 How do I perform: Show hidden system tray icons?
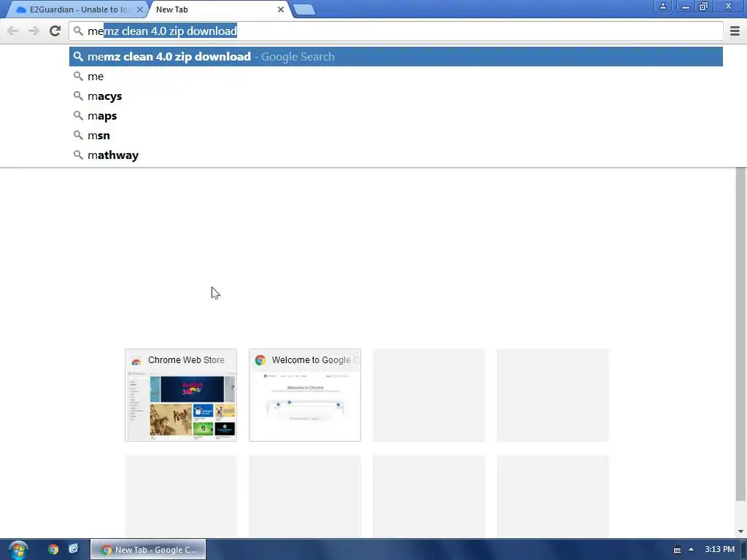click(x=692, y=550)
